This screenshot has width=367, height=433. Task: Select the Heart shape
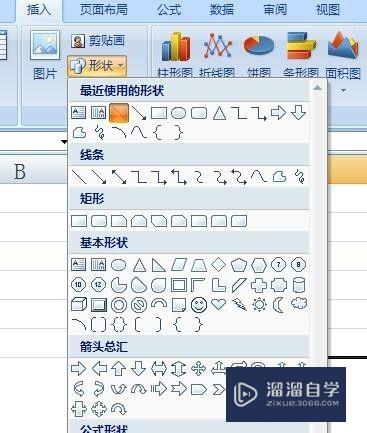pyautogui.click(x=219, y=304)
